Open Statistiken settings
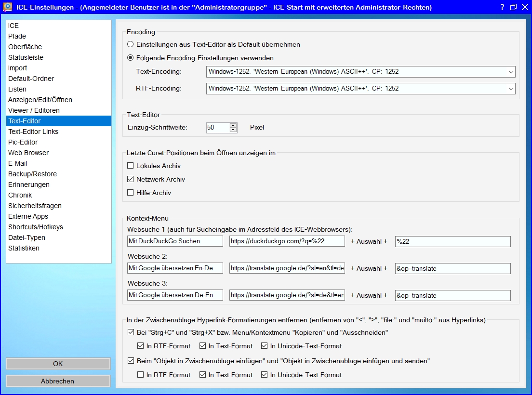Viewport: 532px width, 395px height. (x=59, y=248)
